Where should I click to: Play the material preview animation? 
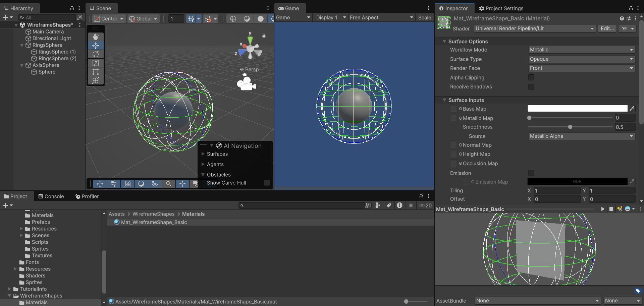(x=603, y=209)
